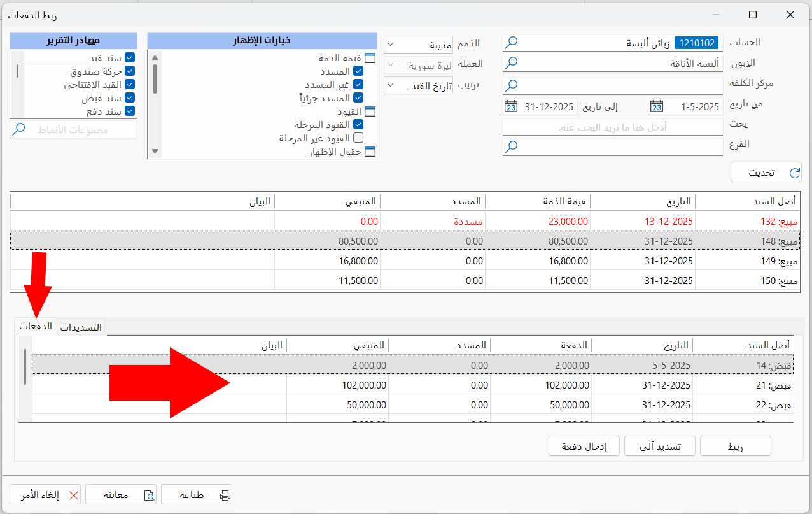
Task: Click the تسديد آلي button
Action: (x=659, y=446)
